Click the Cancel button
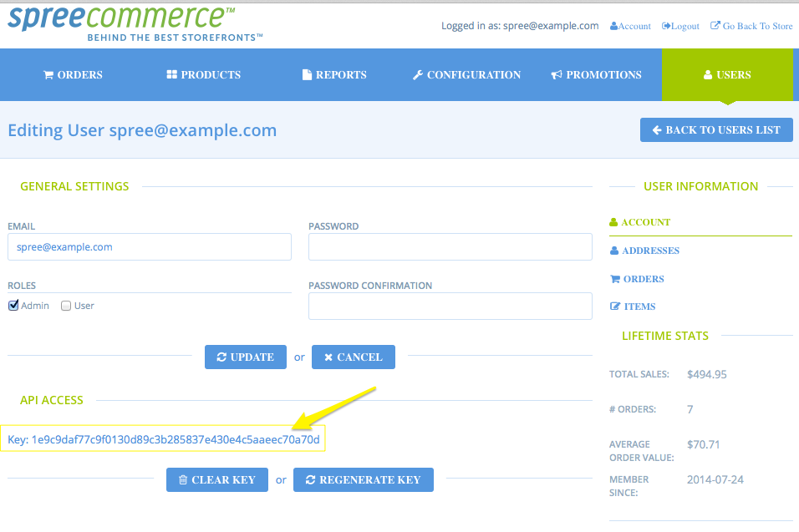Screen dimensions: 799x532 (x=354, y=357)
